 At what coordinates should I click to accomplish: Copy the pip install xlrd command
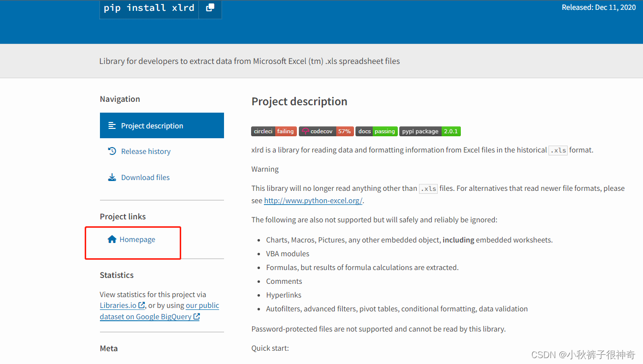(210, 8)
